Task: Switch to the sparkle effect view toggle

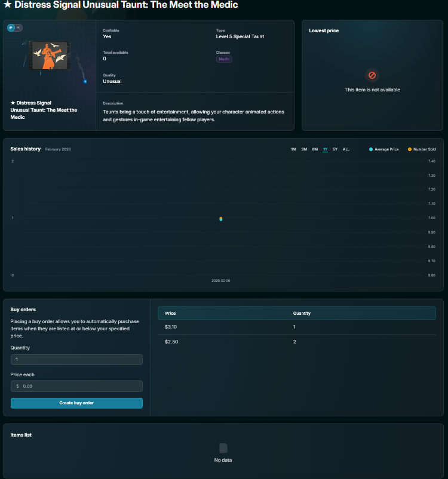Action: tap(19, 28)
